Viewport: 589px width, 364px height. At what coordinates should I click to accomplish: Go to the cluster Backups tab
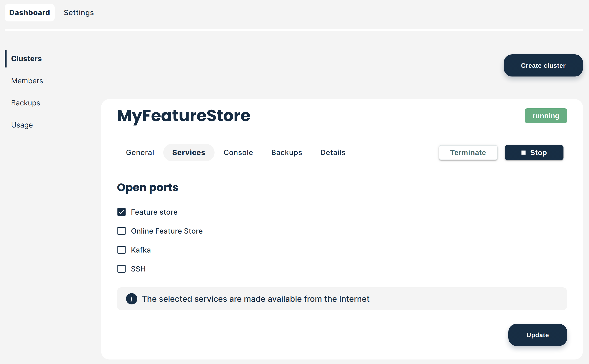click(x=287, y=153)
